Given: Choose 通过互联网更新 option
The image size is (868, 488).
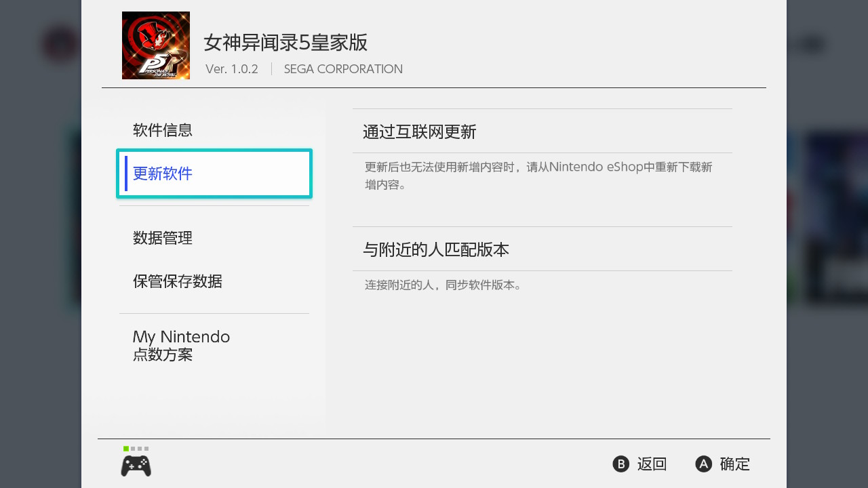Looking at the screenshot, I should [x=542, y=131].
